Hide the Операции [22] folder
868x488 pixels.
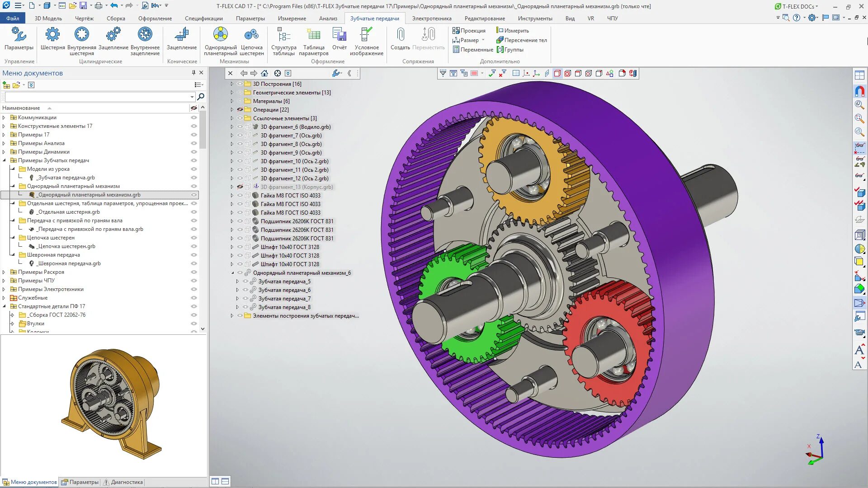point(240,110)
